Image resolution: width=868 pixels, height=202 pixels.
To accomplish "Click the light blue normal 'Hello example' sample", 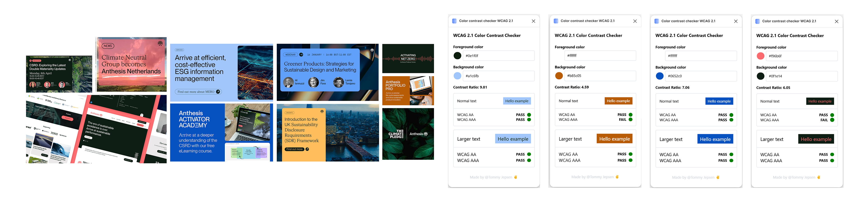I will click(x=517, y=101).
